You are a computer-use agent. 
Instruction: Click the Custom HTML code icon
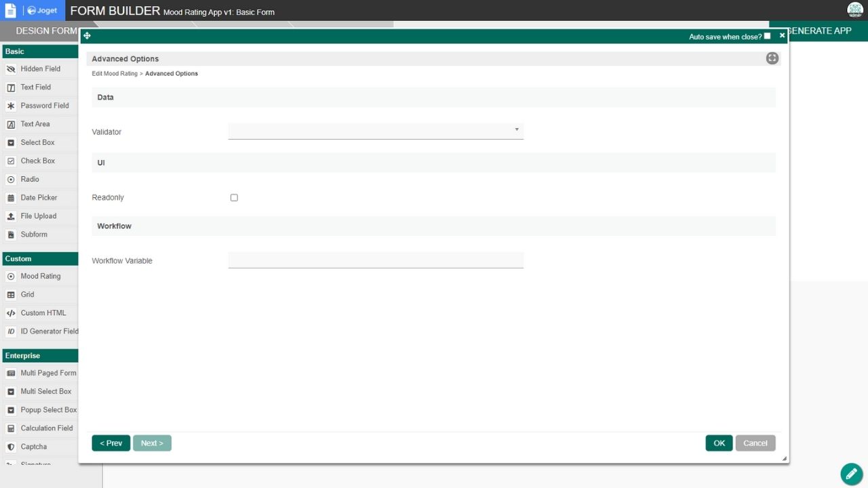coord(11,313)
